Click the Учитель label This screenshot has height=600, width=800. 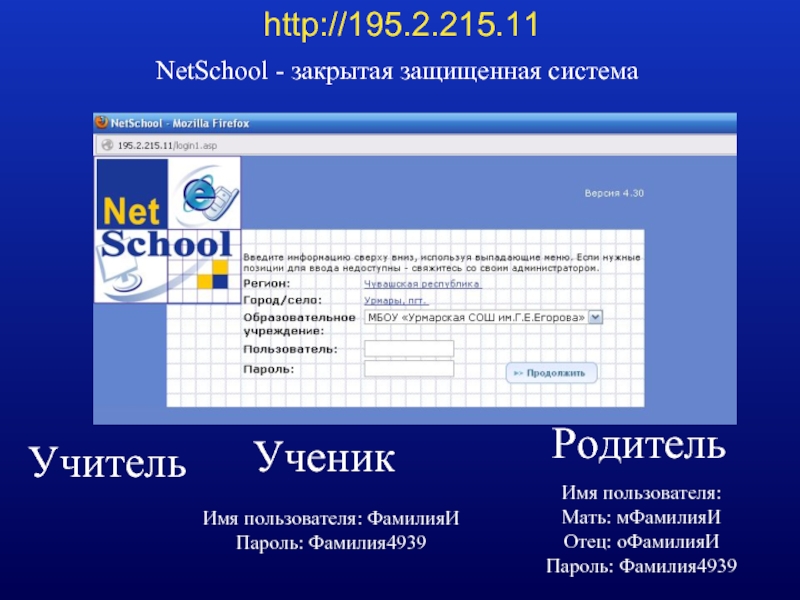[x=108, y=462]
